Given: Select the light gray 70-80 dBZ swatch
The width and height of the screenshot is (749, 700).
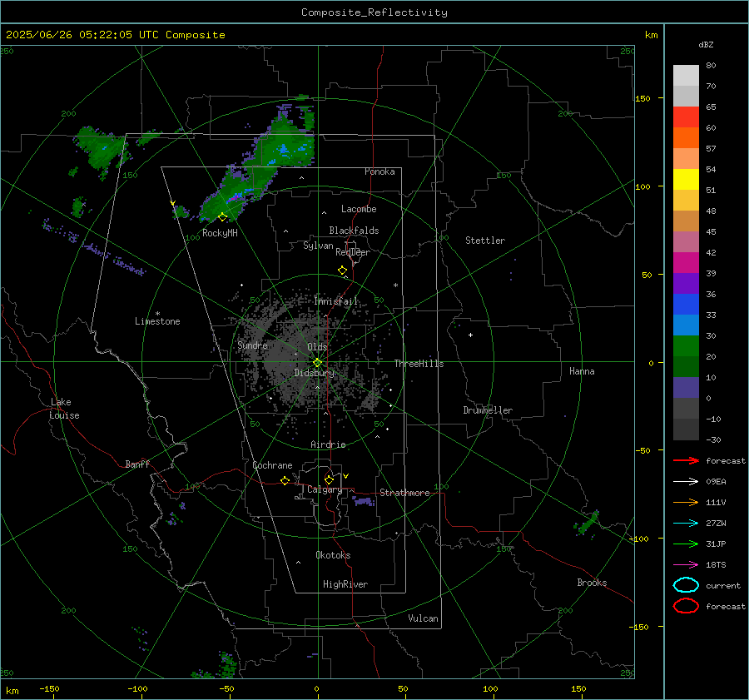Looking at the screenshot, I should [686, 75].
